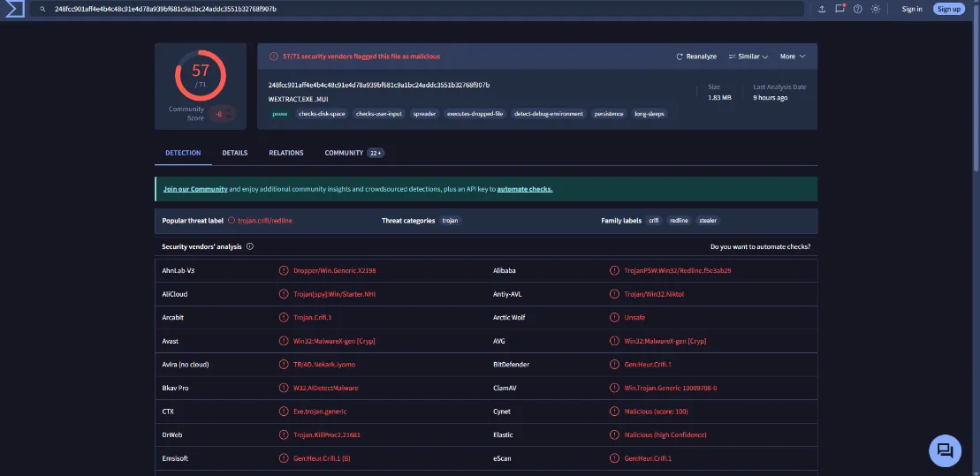Screen dimensions: 980x476
Task: Click info icon beside Security vendors' analysis
Action: pos(250,246)
